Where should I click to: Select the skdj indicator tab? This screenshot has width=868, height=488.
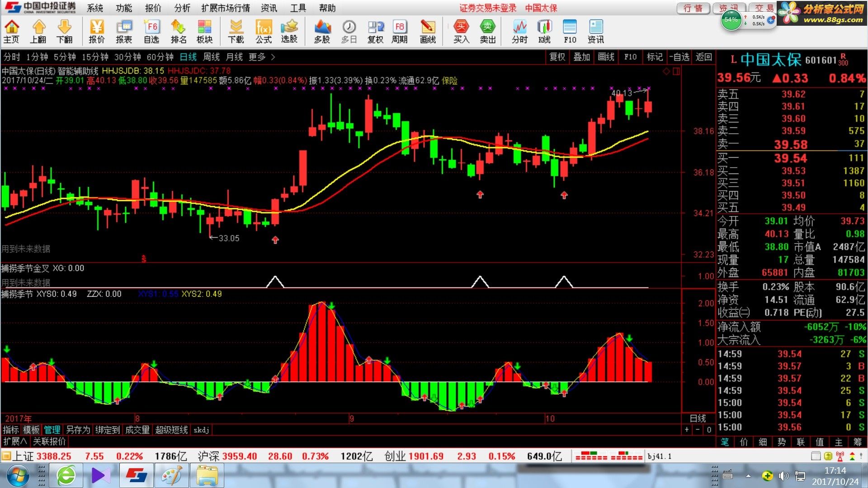201,430
